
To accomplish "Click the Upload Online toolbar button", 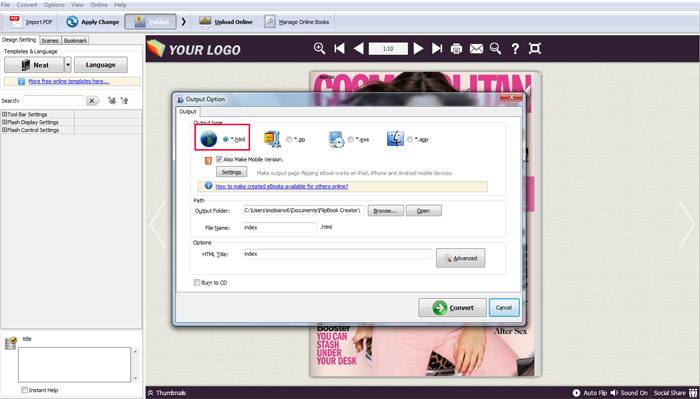I will [x=225, y=22].
